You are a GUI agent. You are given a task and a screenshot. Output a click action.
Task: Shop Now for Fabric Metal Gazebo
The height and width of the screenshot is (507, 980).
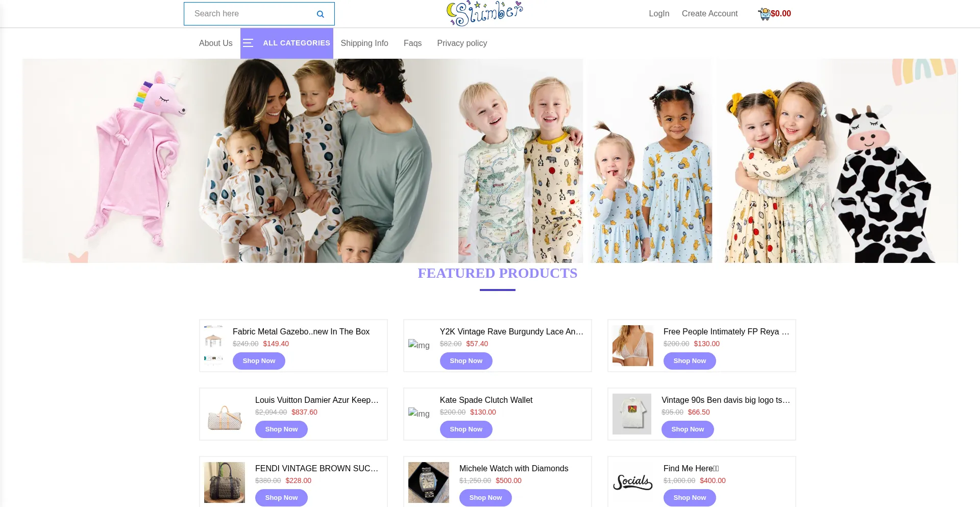[x=259, y=361]
